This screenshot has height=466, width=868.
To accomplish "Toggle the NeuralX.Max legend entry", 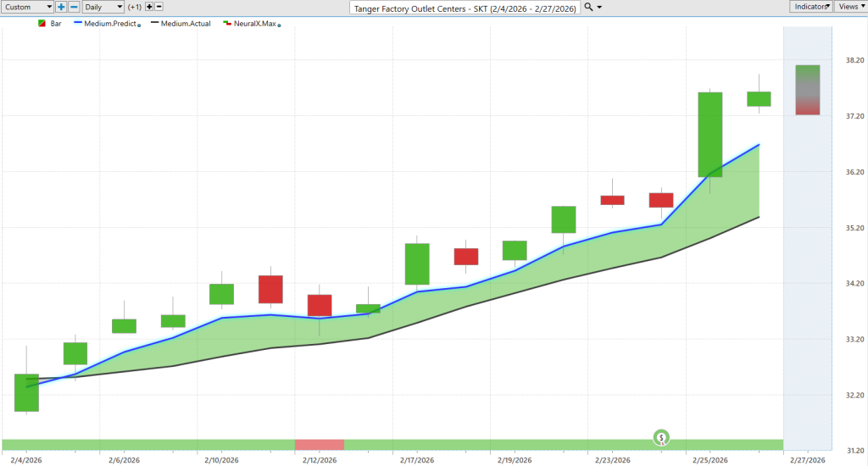I will 252,24.
